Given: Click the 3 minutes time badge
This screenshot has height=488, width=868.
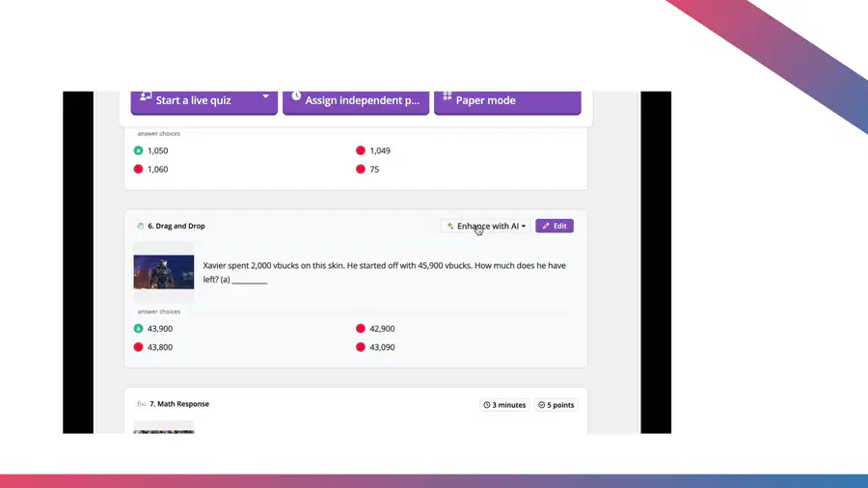Looking at the screenshot, I should [504, 405].
